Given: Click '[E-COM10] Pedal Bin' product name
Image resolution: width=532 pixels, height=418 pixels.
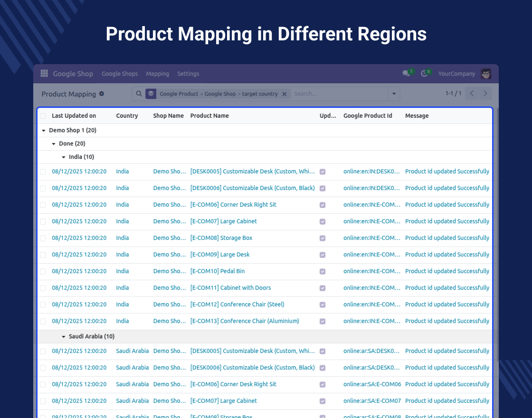Looking at the screenshot, I should click(x=217, y=271).
